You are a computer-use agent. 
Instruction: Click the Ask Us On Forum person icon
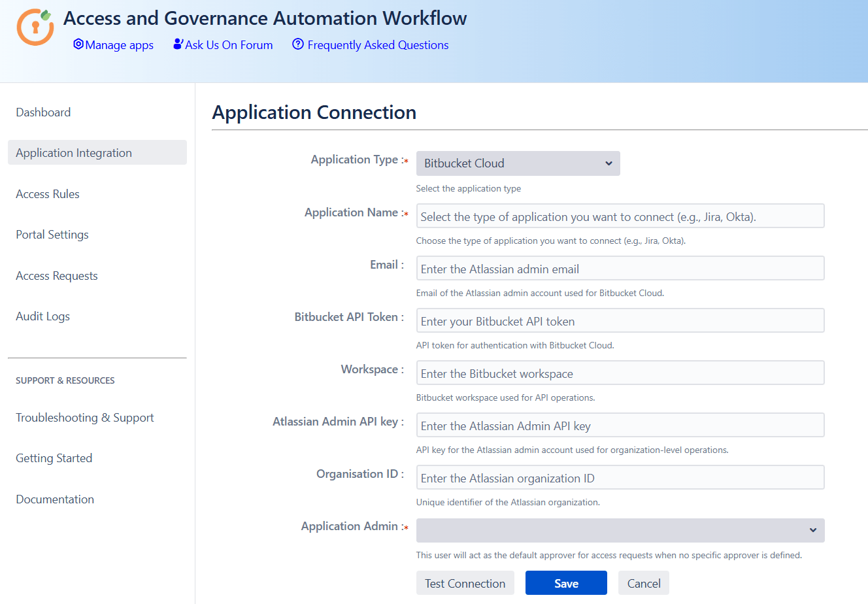point(178,44)
